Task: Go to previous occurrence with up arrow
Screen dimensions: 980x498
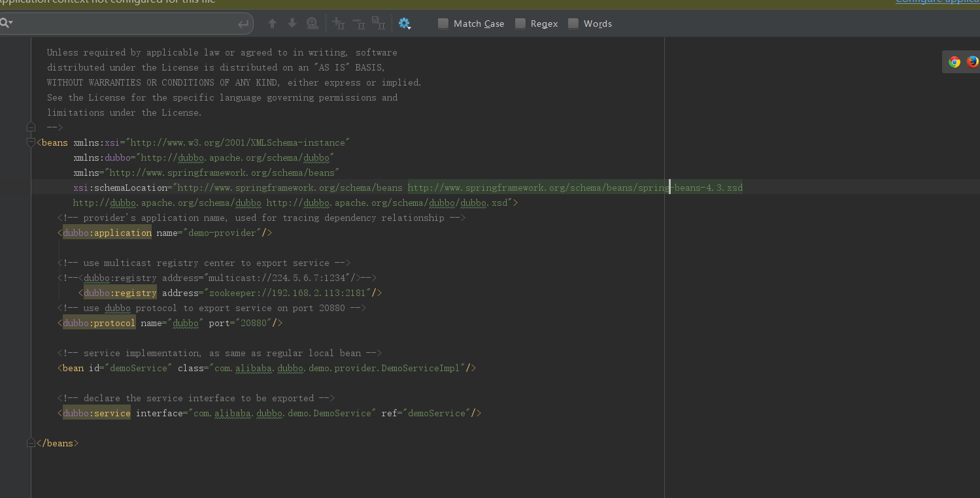Action: tap(273, 24)
